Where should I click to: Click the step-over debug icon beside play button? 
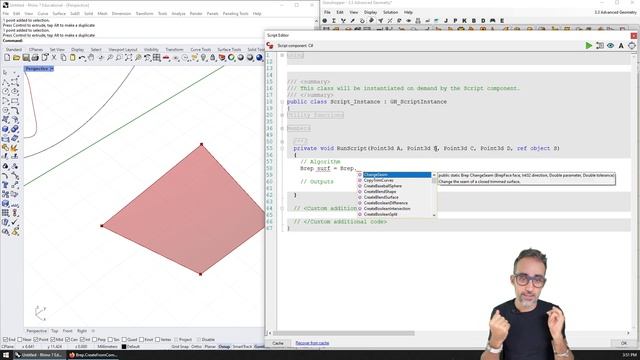click(x=600, y=46)
